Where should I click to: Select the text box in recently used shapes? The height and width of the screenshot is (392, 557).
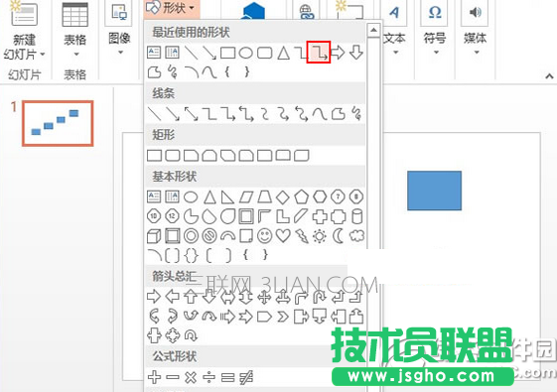pos(154,53)
